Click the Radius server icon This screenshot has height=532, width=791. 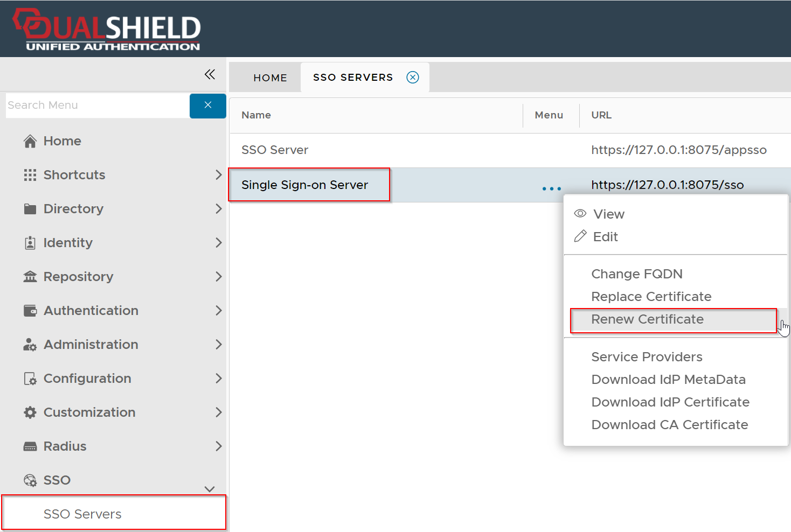(x=30, y=446)
